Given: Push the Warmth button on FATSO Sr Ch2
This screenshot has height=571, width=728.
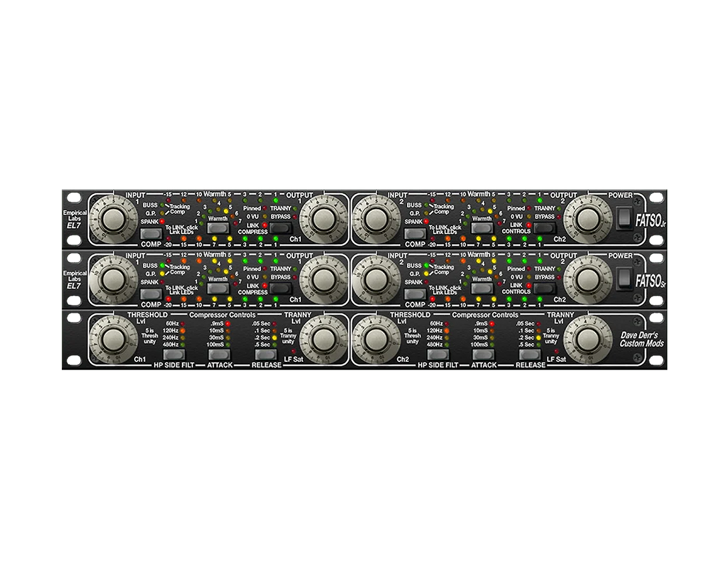Looking at the screenshot, I should 482,289.
